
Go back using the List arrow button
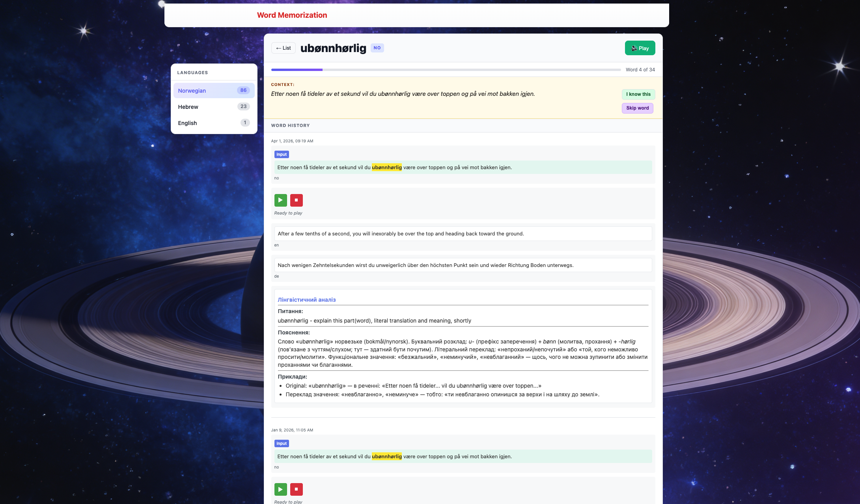point(284,48)
